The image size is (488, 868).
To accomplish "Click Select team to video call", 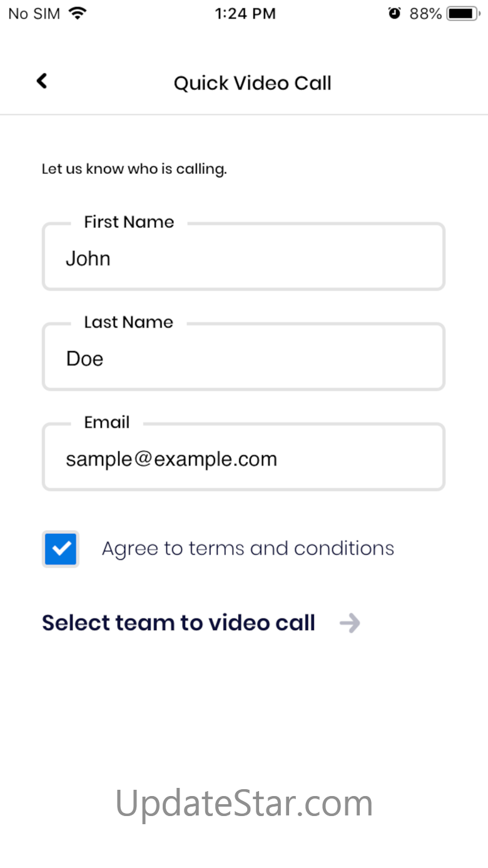I will pos(178,623).
